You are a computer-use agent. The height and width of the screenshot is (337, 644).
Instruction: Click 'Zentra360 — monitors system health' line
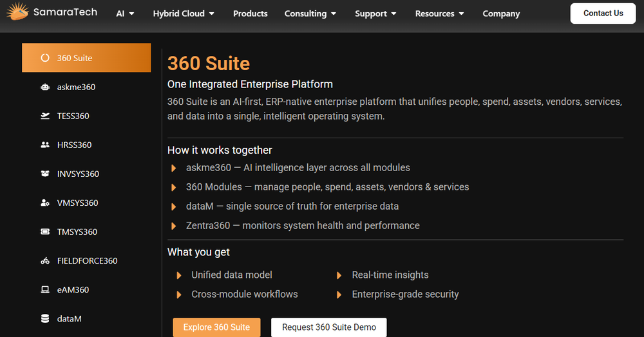coord(303,226)
